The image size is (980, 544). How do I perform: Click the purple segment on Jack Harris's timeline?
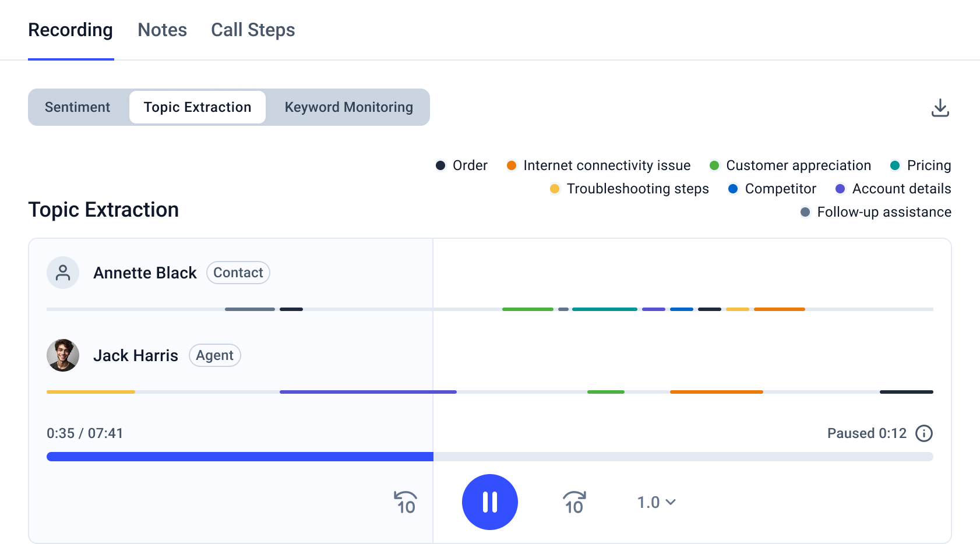click(x=368, y=392)
